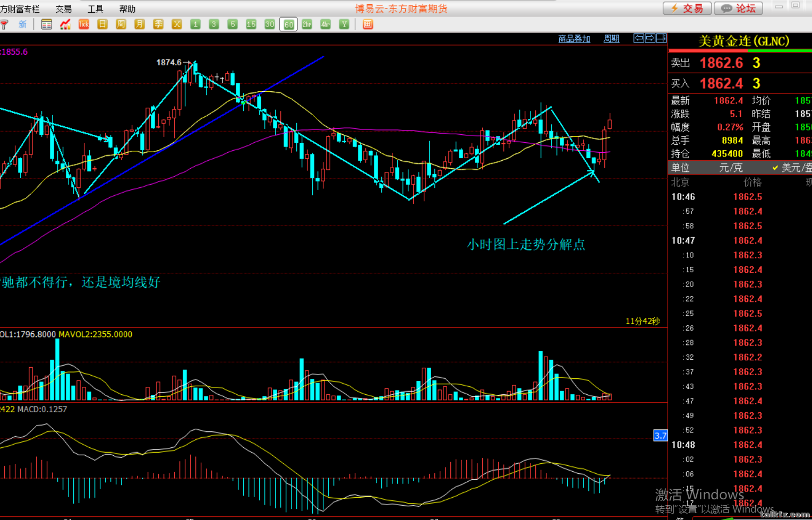Click the 10:48 tick row
The height and width of the screenshot is (520, 812).
click(740, 445)
